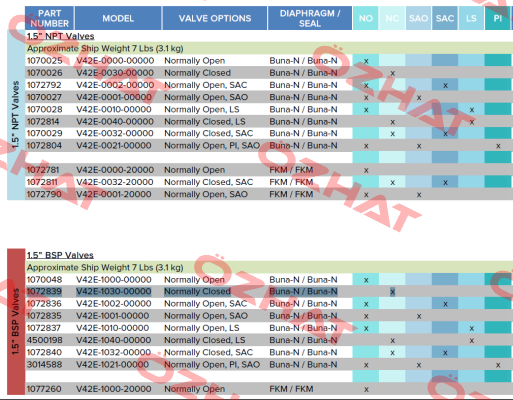The height and width of the screenshot is (400, 513).
Task: Click the PI column header swatch
Action: click(497, 18)
